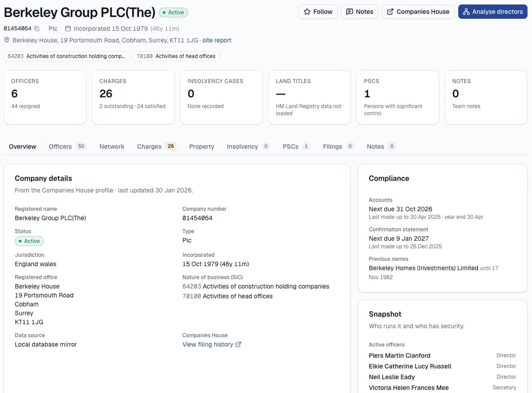Image resolution: width=532 pixels, height=393 pixels.
Task: Open the Insolvency tab
Action: coord(248,146)
